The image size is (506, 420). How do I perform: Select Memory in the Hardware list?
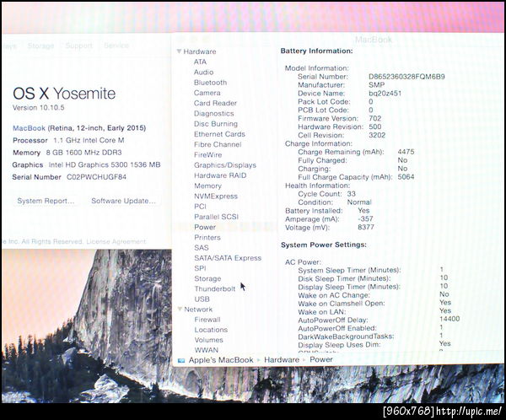[x=207, y=186]
